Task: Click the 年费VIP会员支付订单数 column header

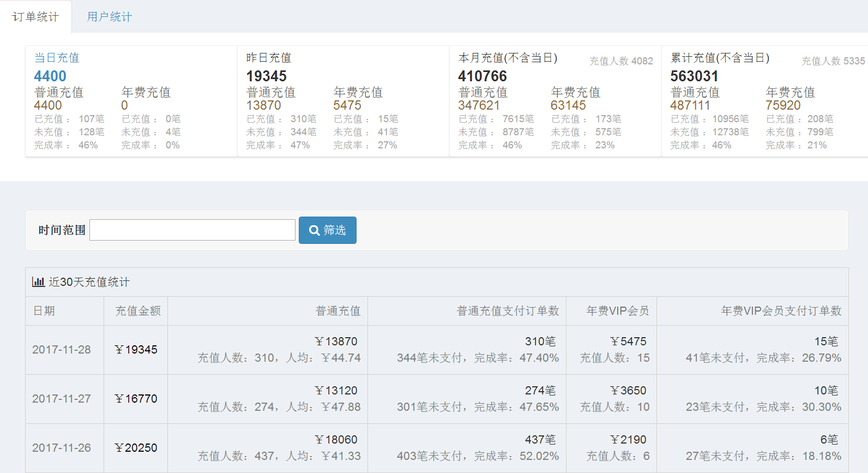Action: tap(781, 311)
